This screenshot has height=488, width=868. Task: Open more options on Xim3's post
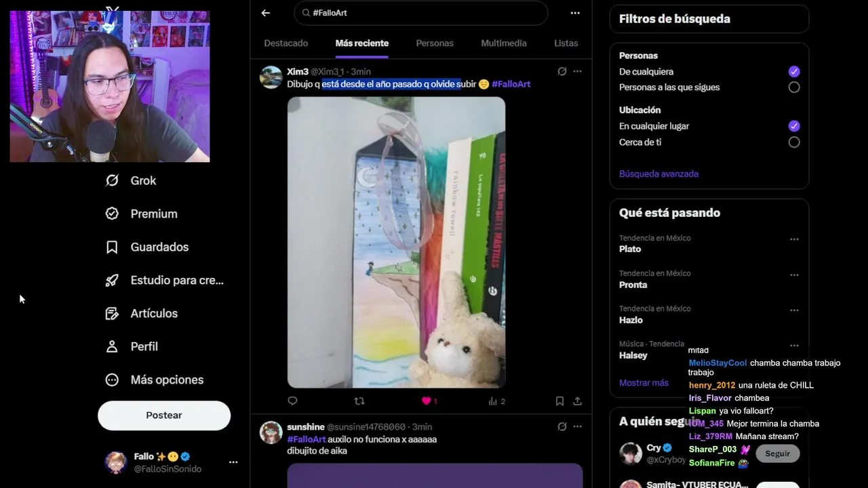click(x=577, y=71)
